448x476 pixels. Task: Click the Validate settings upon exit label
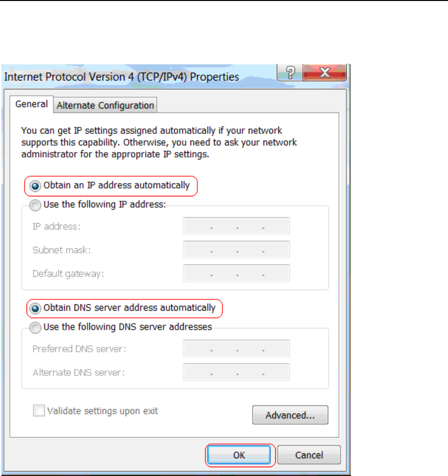coord(103,411)
